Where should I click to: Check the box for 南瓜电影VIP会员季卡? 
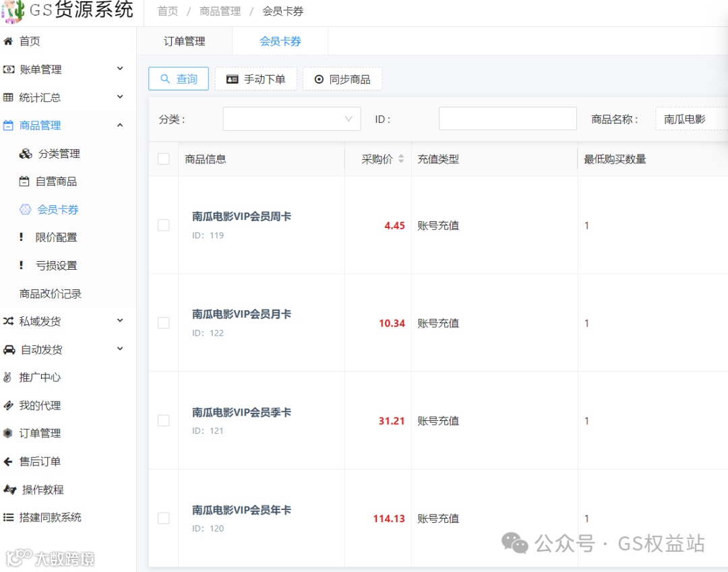pos(163,420)
